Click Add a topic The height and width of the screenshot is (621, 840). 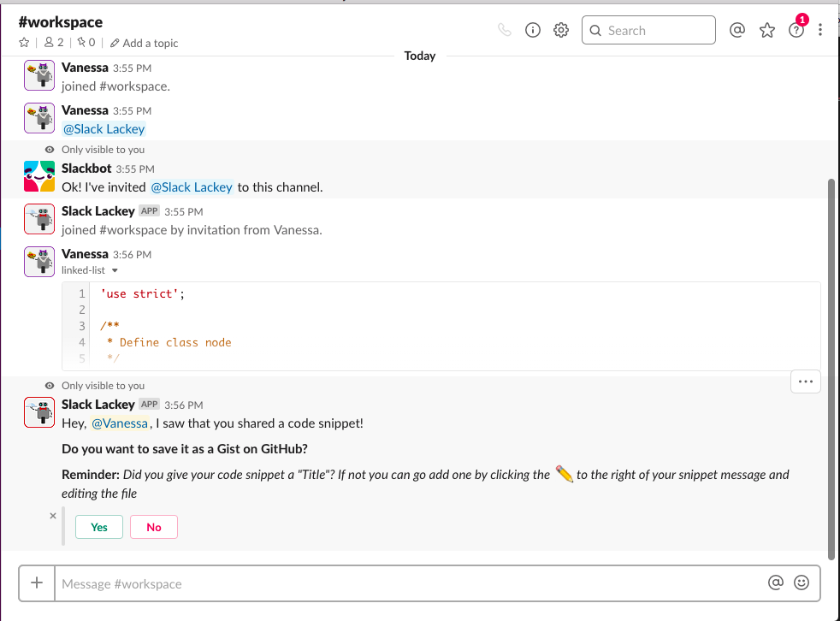(144, 43)
